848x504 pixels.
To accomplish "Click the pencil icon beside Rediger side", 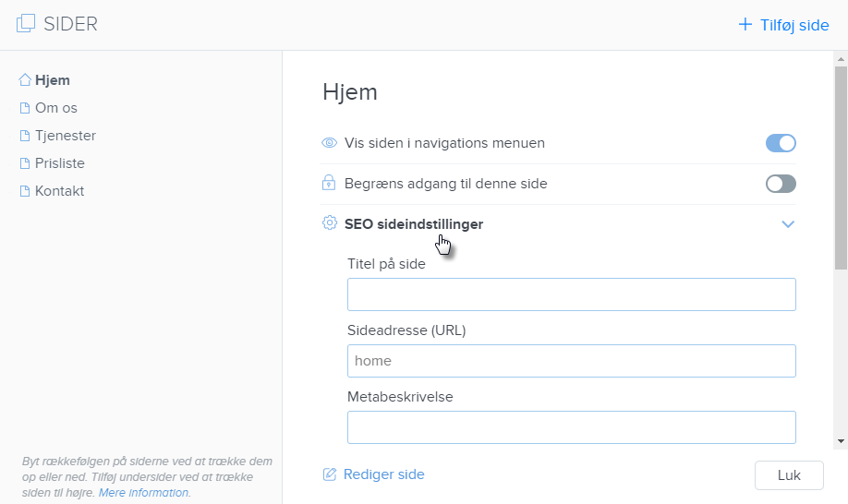I will click(x=330, y=474).
